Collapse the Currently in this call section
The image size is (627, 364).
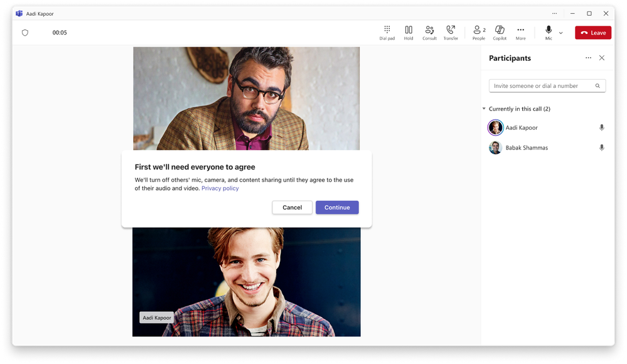[x=484, y=109]
